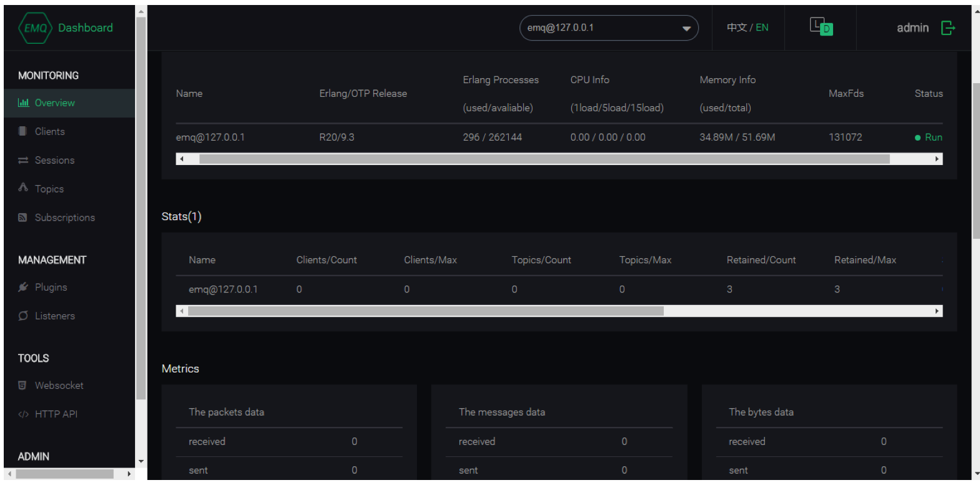Select the R20/9.3 release cell
This screenshot has width=980, height=485.
337,137
